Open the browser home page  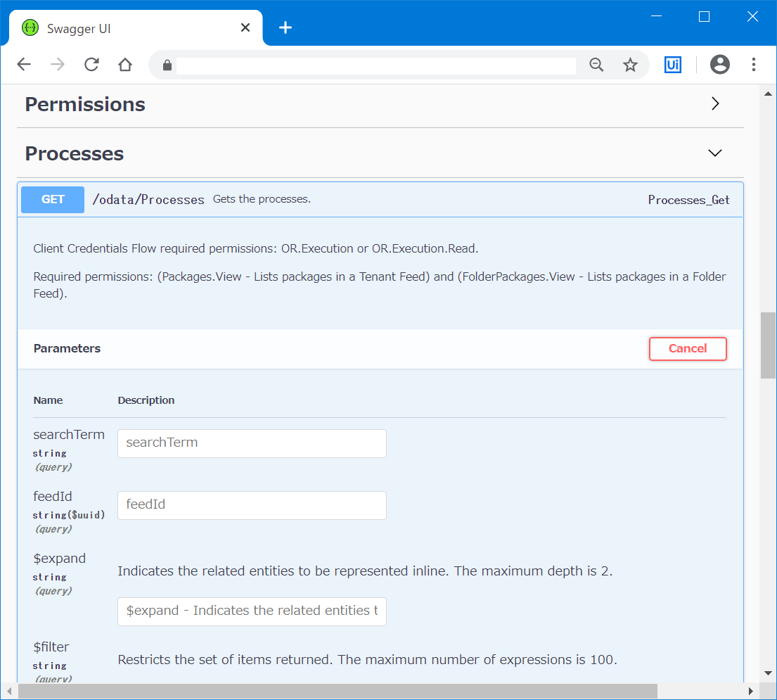tap(125, 65)
